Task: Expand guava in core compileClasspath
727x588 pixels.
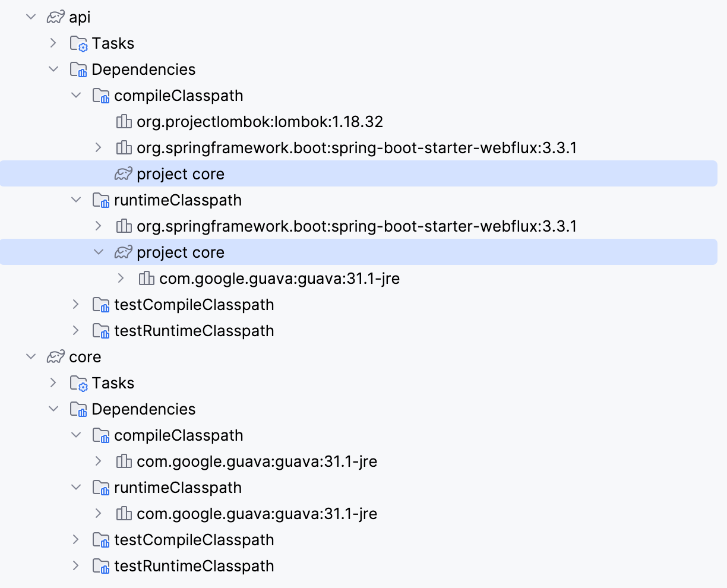Action: coord(99,461)
